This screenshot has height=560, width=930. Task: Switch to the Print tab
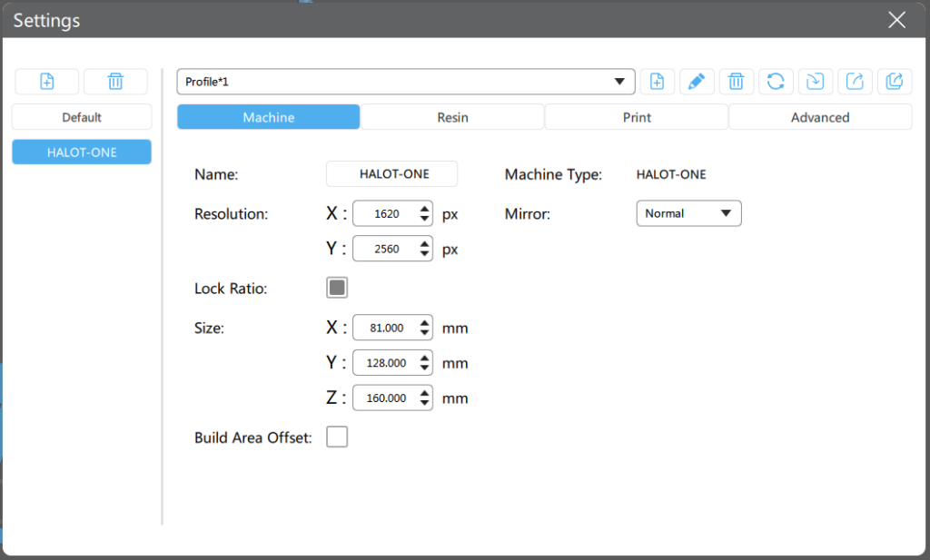tap(637, 117)
